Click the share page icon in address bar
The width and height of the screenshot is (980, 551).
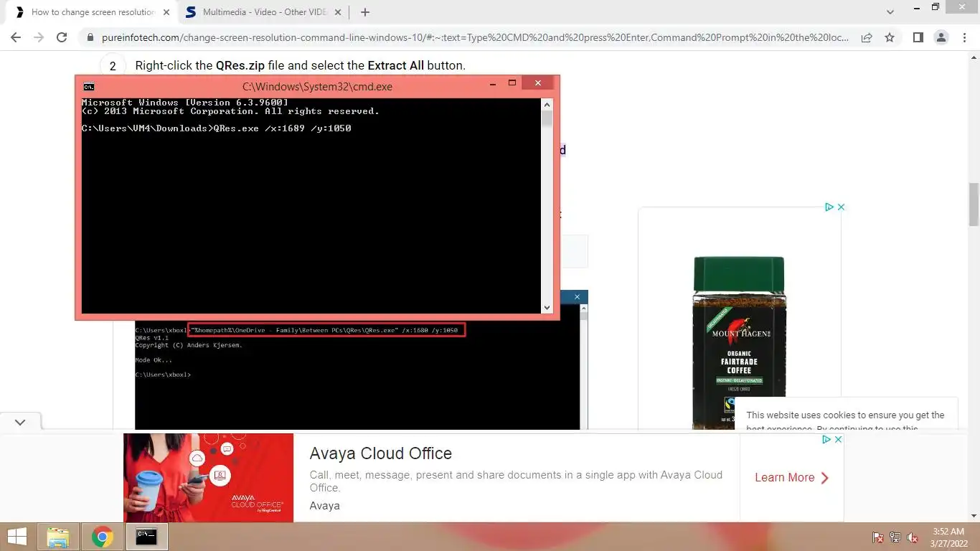click(x=867, y=37)
